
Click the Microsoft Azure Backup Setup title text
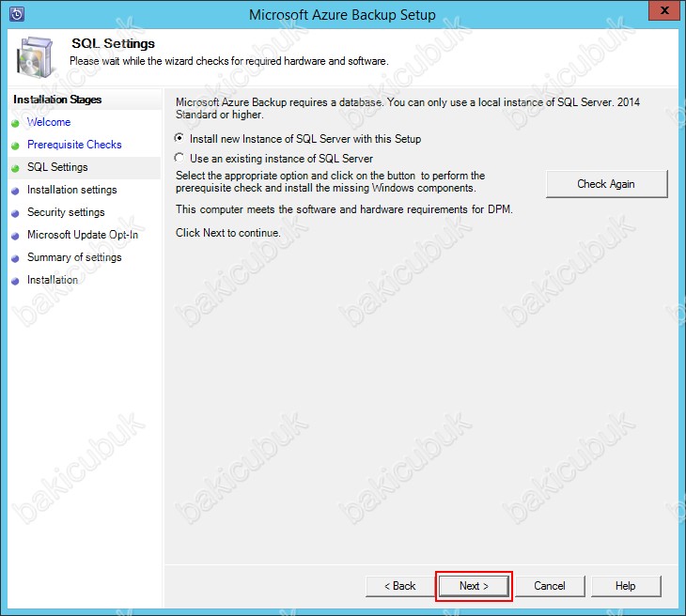click(343, 15)
